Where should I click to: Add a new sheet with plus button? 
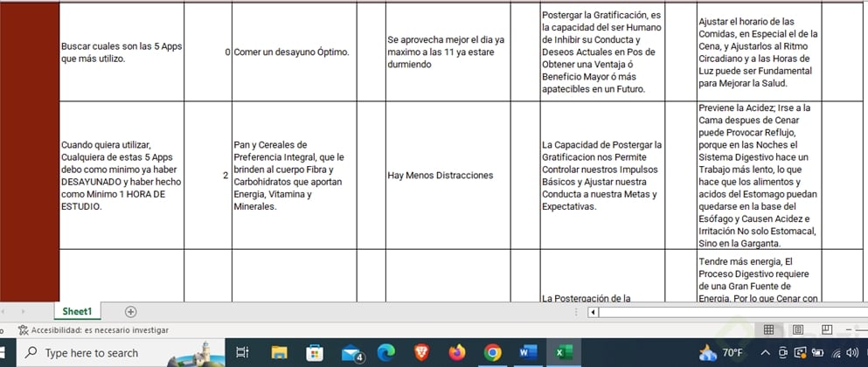130,312
